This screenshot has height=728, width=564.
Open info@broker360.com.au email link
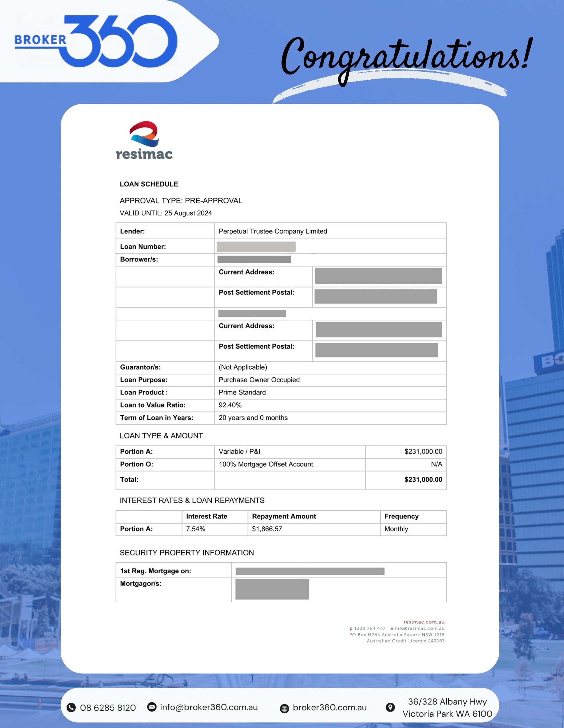pos(209,707)
